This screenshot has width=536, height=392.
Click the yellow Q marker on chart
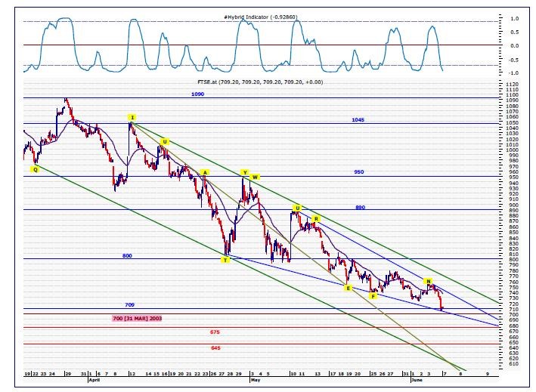(x=34, y=170)
